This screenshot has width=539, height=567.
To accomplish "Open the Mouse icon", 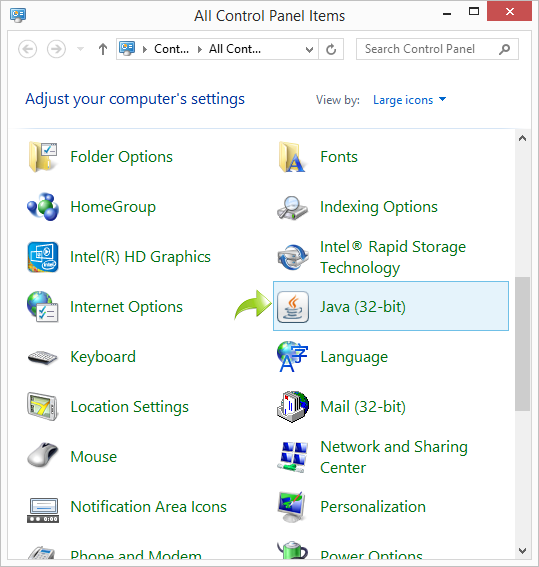I will (43, 455).
